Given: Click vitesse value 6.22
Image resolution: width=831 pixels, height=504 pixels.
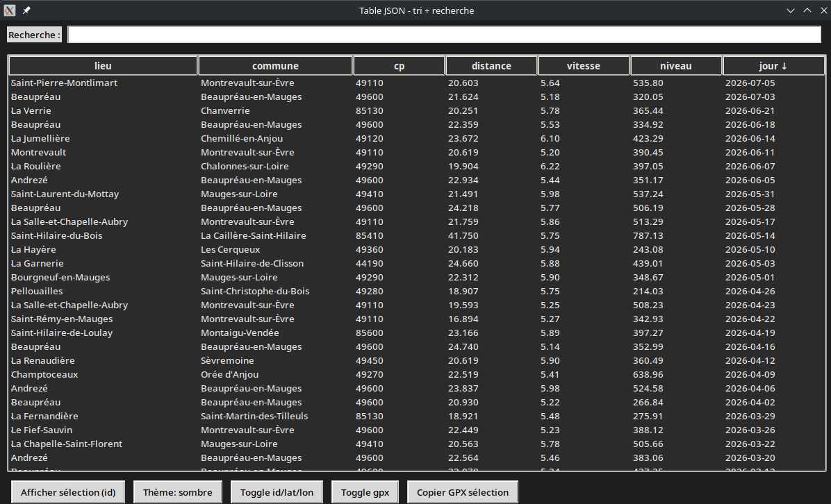Looking at the screenshot, I should pyautogui.click(x=550, y=166).
